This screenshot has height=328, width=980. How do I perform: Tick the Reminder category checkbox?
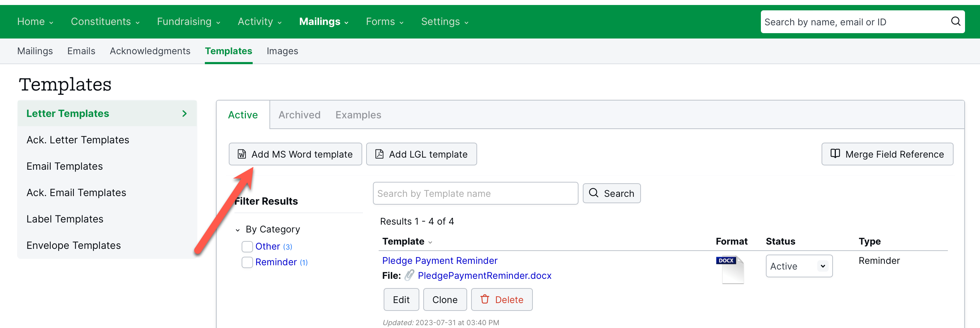click(247, 262)
